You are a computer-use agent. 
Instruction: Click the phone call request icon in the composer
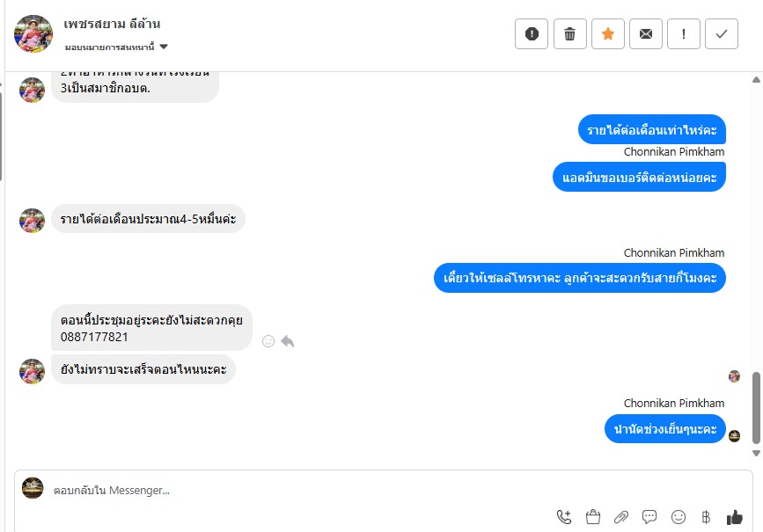point(564,516)
